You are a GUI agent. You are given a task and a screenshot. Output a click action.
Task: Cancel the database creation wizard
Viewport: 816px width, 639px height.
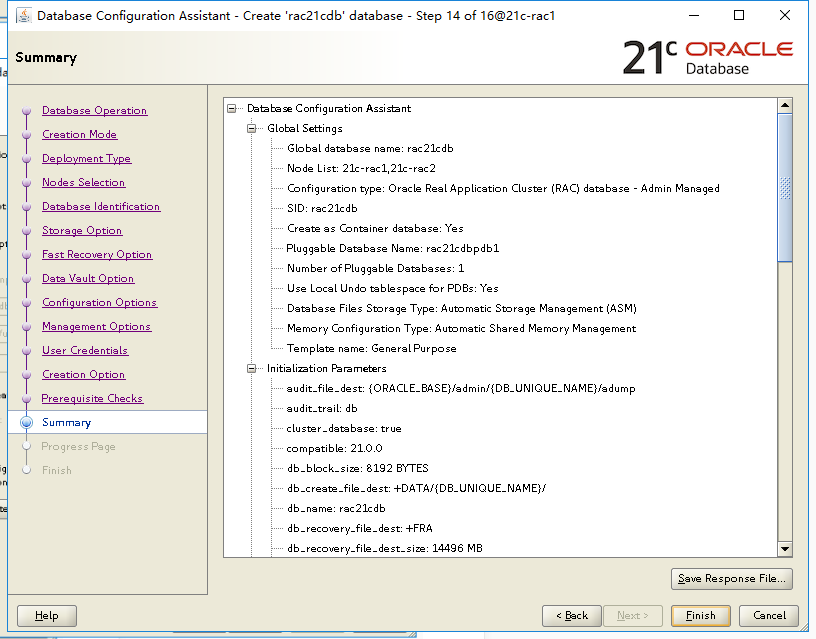[x=769, y=616]
